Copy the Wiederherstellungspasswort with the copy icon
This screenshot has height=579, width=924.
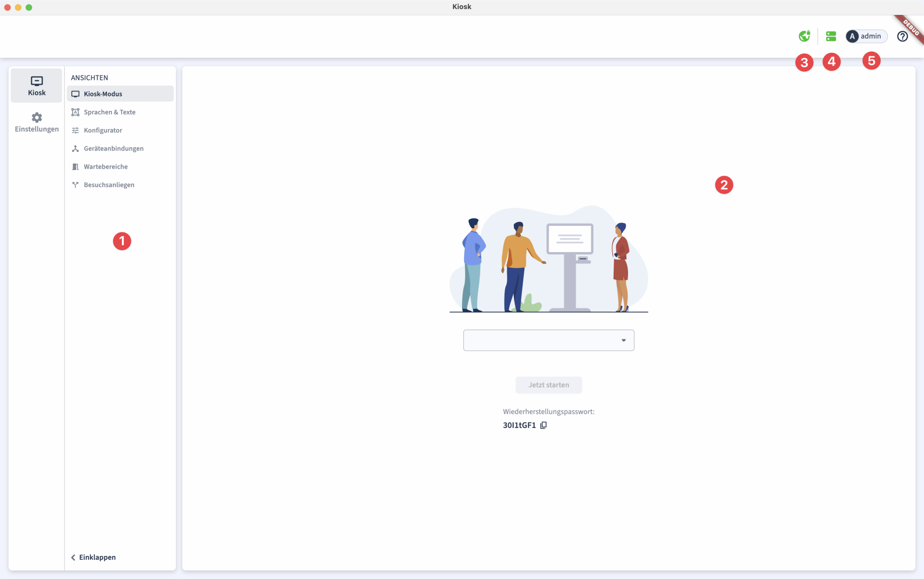pos(544,425)
